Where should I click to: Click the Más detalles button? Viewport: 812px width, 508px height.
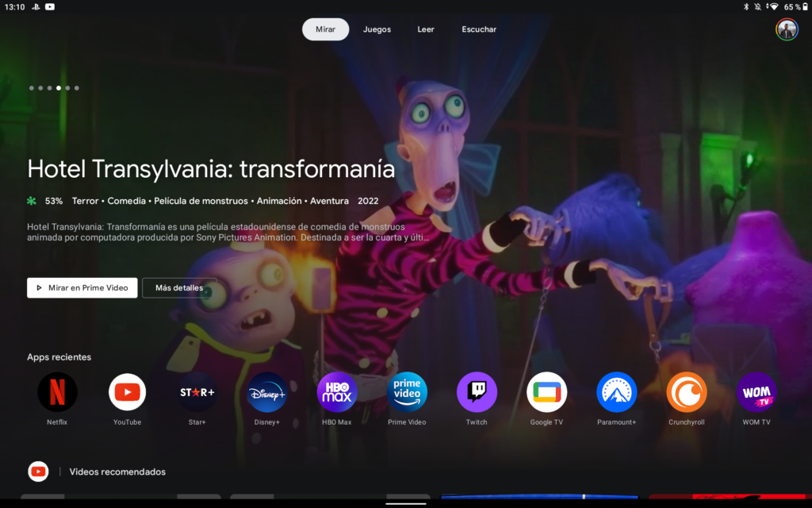coord(179,287)
